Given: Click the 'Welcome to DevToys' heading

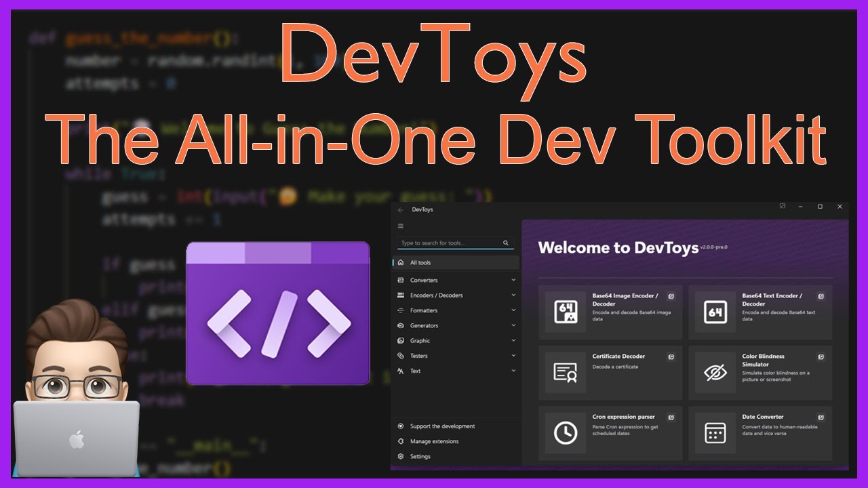Looking at the screenshot, I should 618,247.
